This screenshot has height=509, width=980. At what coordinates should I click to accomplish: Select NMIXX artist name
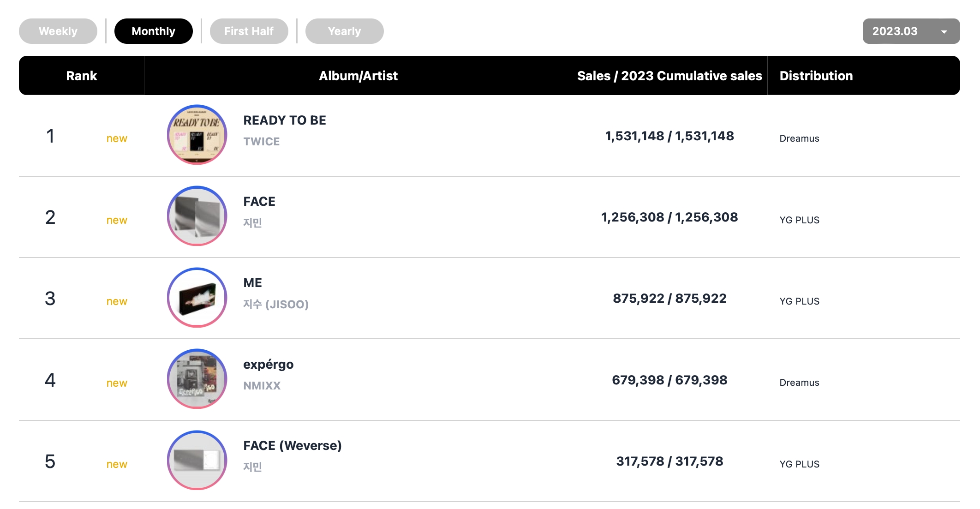point(262,386)
